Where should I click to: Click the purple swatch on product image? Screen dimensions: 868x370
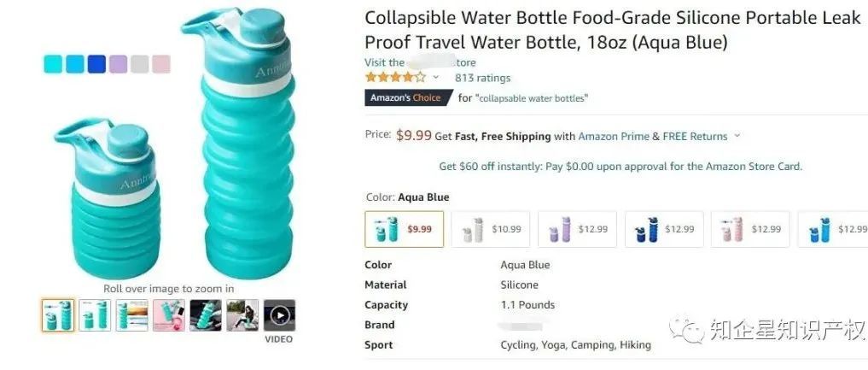(118, 64)
